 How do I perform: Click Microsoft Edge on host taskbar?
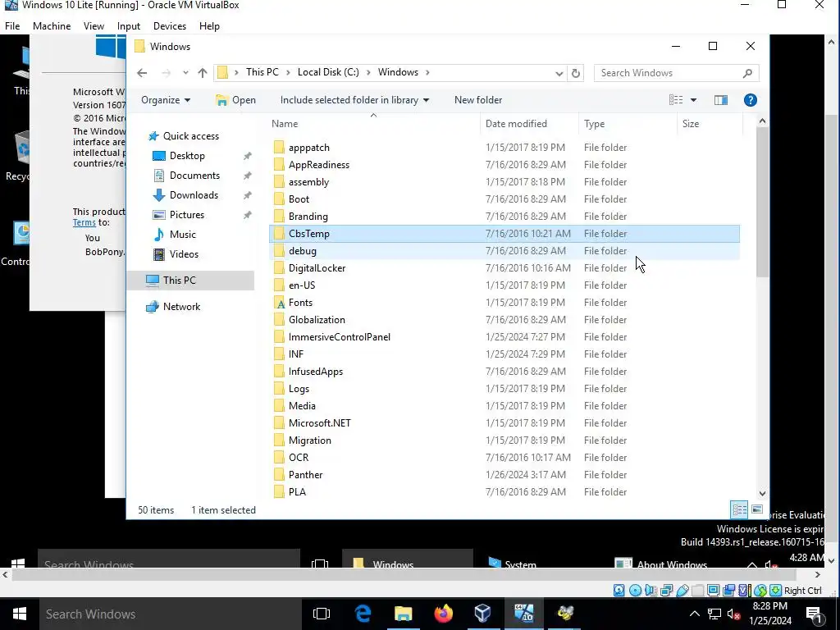[x=363, y=614]
